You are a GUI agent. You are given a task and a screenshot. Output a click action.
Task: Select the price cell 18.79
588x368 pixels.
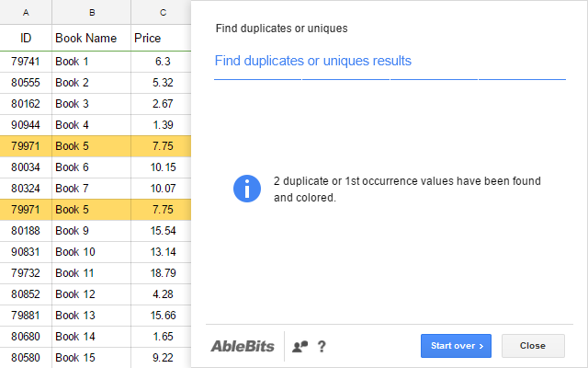(162, 273)
